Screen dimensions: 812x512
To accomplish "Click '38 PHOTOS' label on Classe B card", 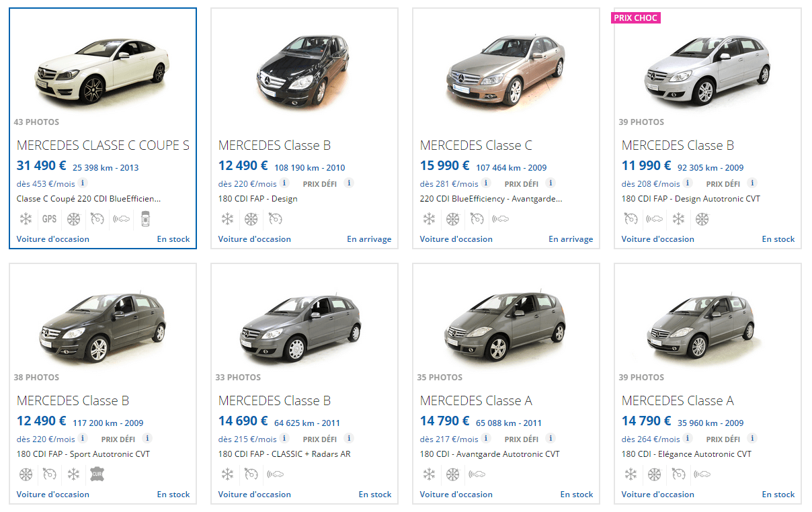I will point(37,378).
